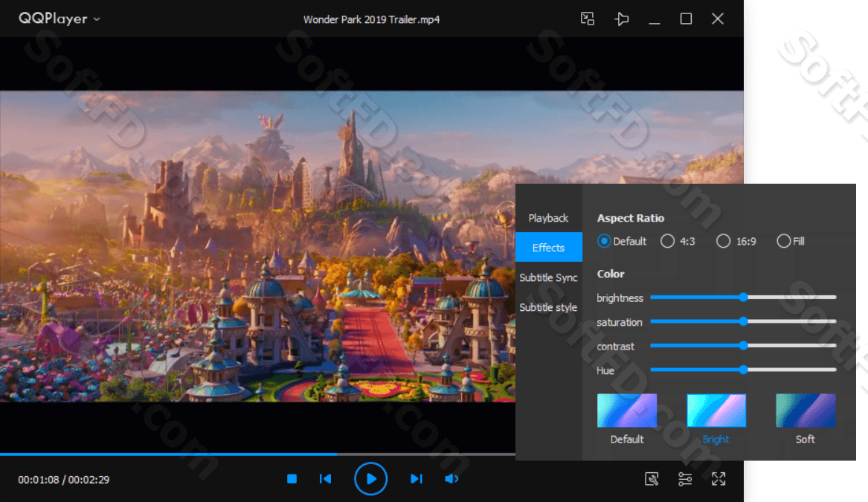Screen dimensions: 868x502
Task: Mute the volume speaker icon
Action: 451,479
